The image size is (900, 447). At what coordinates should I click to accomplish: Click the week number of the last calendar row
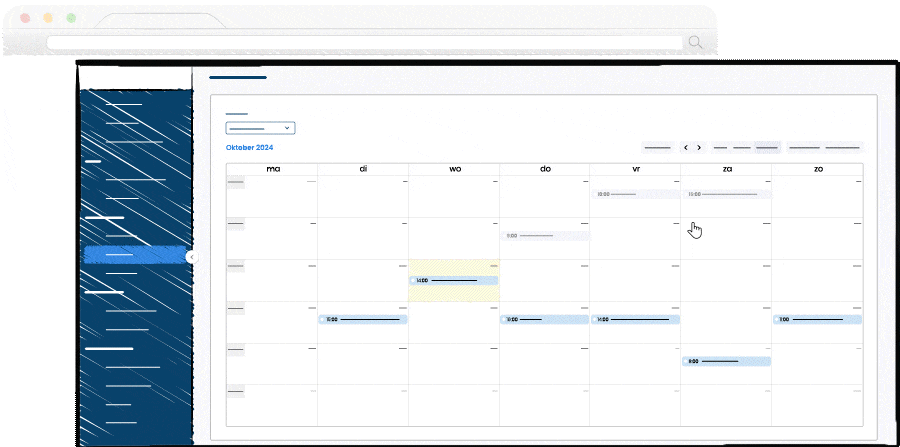(236, 392)
